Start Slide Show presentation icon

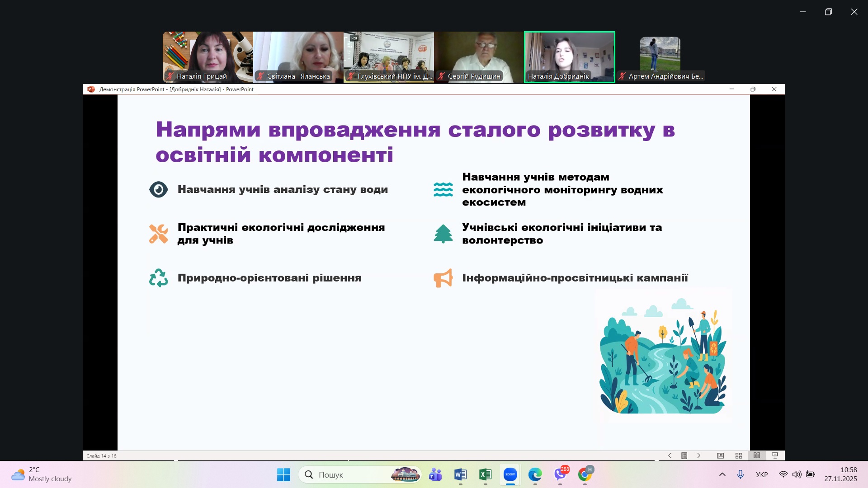(775, 455)
